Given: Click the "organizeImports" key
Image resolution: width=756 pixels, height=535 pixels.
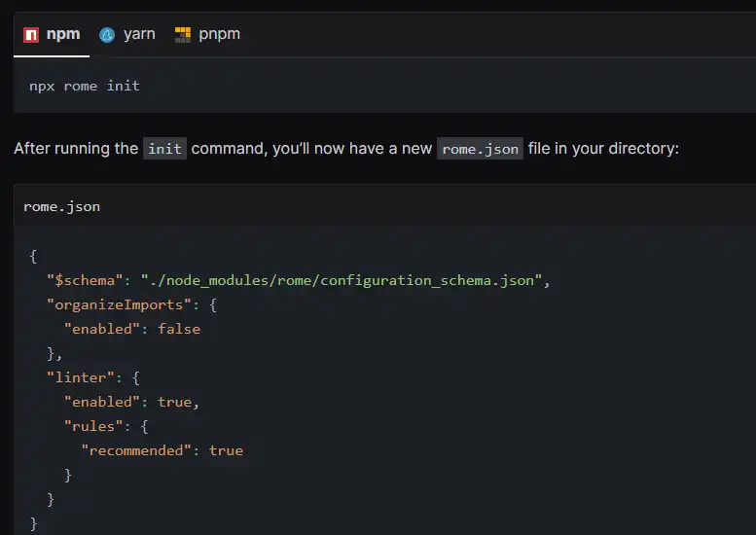Looking at the screenshot, I should [x=119, y=304].
